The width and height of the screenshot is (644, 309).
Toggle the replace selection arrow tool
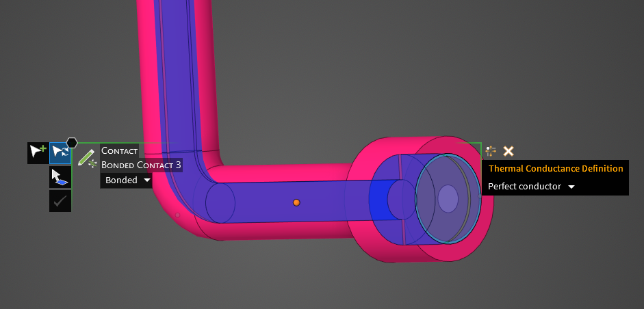(60, 153)
